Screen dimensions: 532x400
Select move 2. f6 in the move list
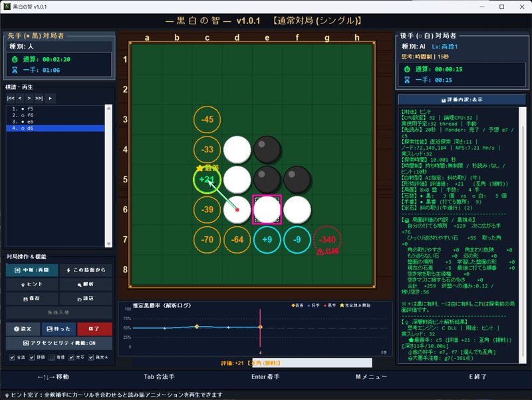tap(55, 115)
